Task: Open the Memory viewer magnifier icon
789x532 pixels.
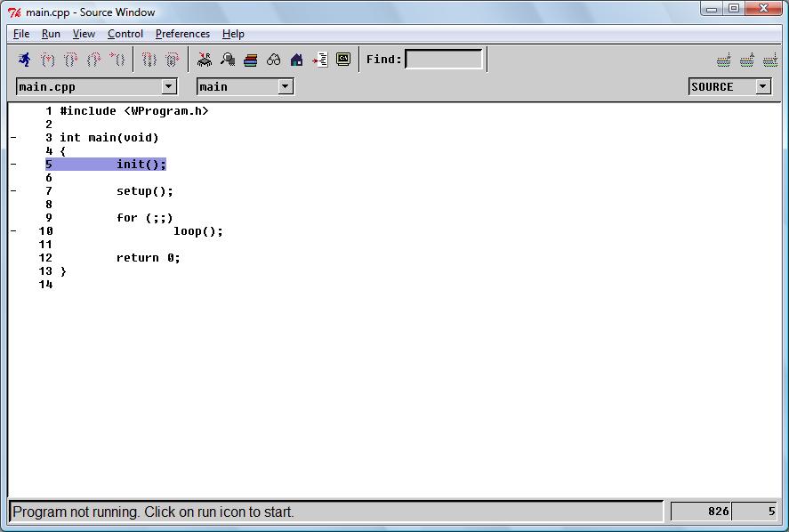Action: (228, 60)
